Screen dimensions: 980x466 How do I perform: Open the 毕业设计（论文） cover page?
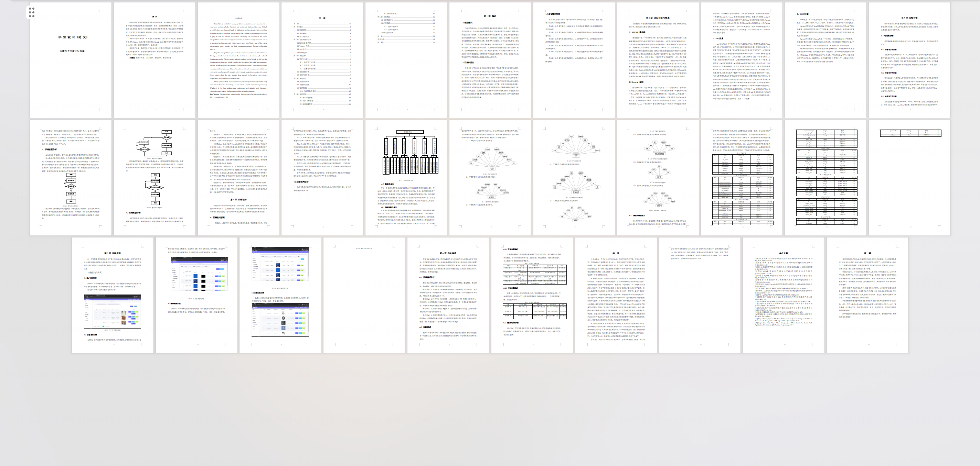coord(71,60)
